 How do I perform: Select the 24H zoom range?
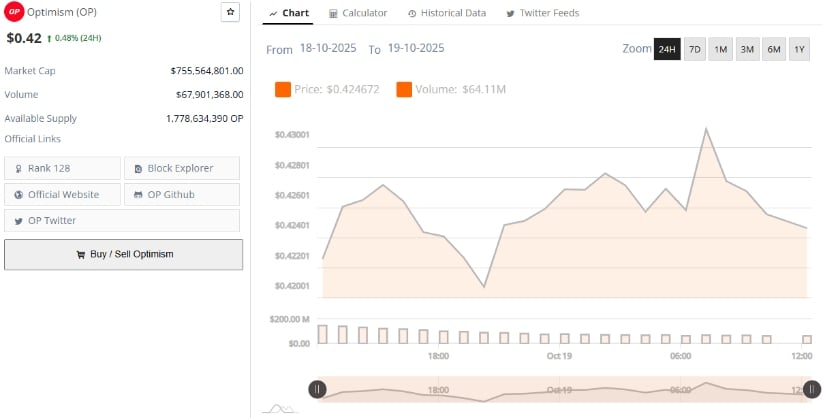666,49
